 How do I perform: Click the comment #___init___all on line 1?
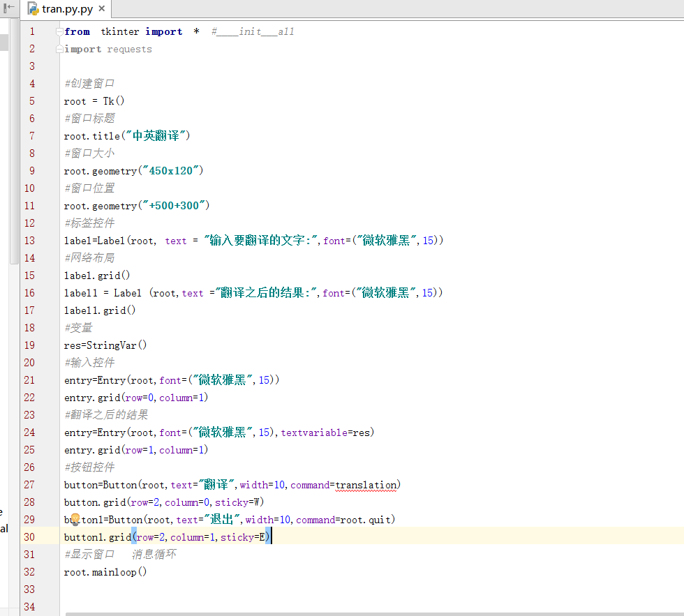(x=253, y=31)
